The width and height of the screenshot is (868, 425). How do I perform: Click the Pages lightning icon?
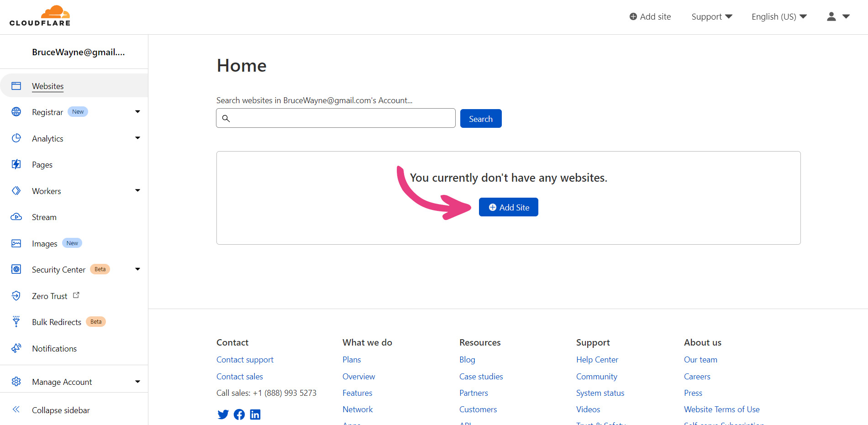point(16,164)
